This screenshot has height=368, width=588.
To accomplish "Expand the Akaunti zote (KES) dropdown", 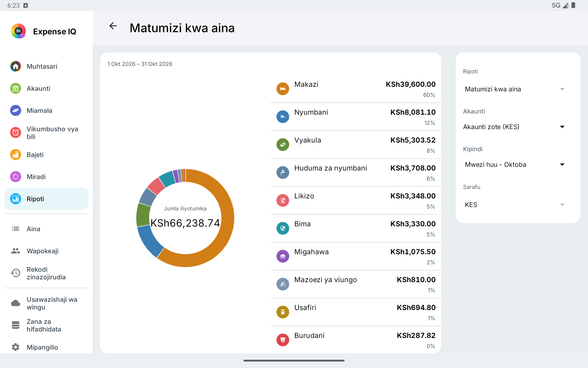I will pos(514,127).
